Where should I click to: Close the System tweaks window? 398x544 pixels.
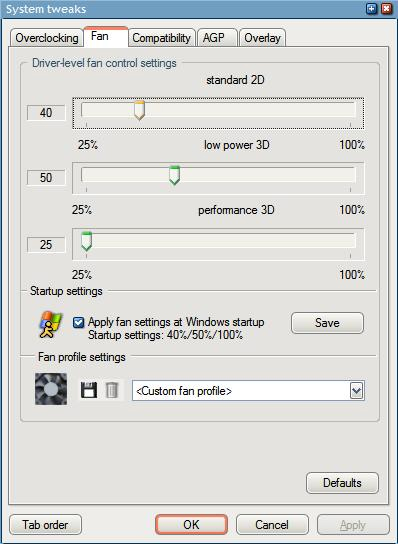pyautogui.click(x=387, y=9)
